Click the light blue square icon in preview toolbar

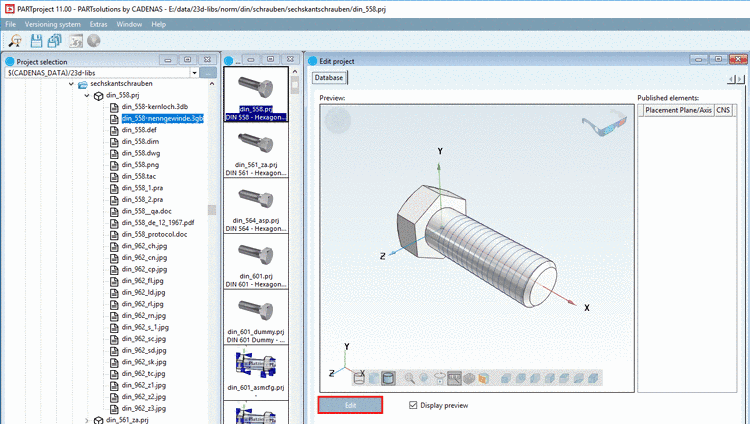pos(374,379)
